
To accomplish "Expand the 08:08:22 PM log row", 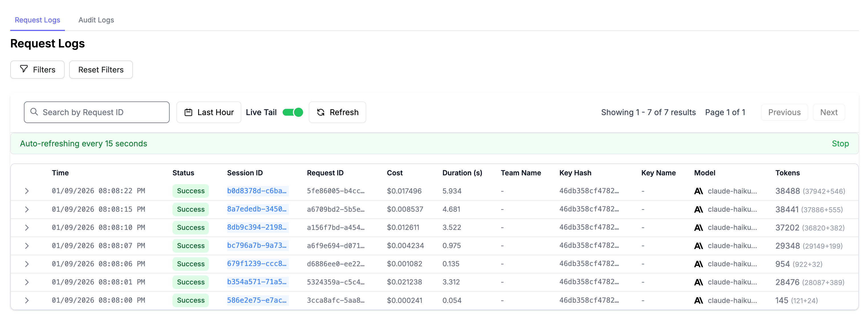I will coord(27,191).
